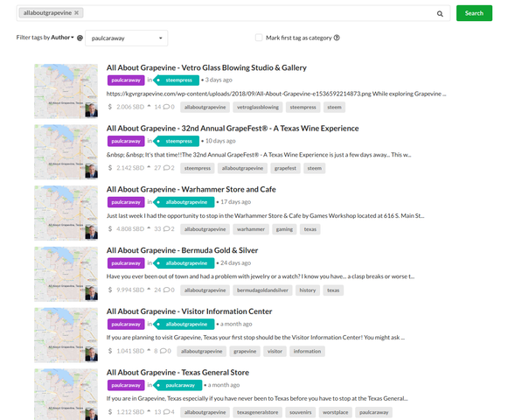Screen dimensions: 508x420
Task: Click the dollar payout icon for Bermuda Gold post
Action: tap(110, 290)
